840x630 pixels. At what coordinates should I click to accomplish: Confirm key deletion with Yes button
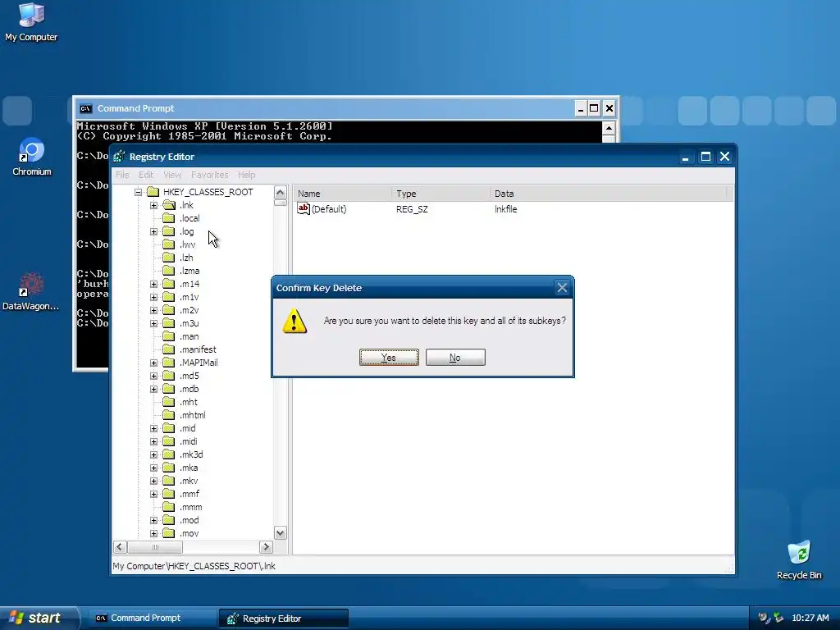(x=389, y=358)
